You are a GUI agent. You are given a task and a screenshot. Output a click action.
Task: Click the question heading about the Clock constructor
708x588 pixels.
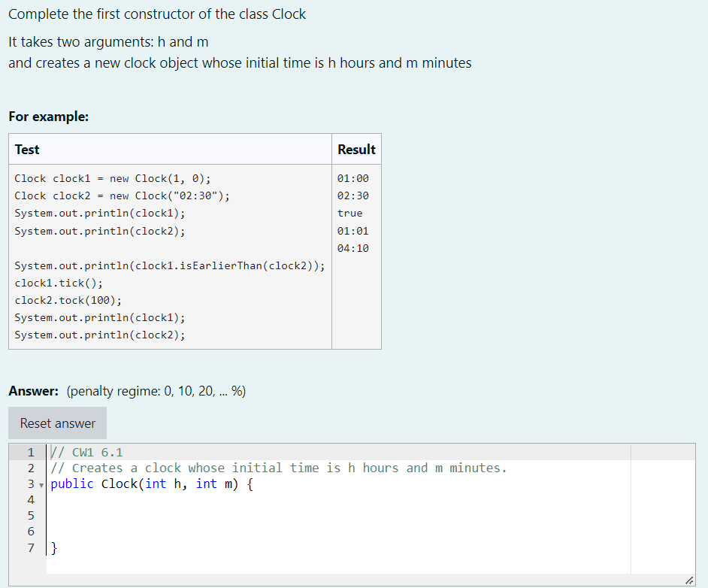pyautogui.click(x=157, y=14)
